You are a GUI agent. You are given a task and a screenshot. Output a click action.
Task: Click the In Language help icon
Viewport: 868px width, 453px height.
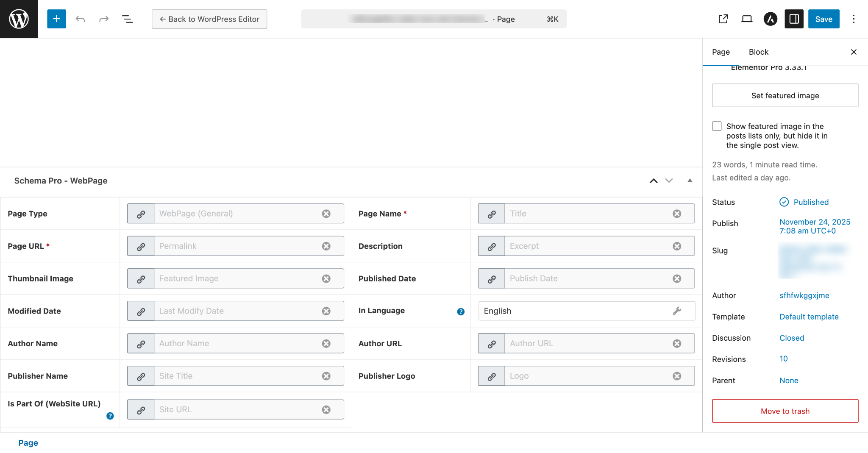[x=461, y=311]
